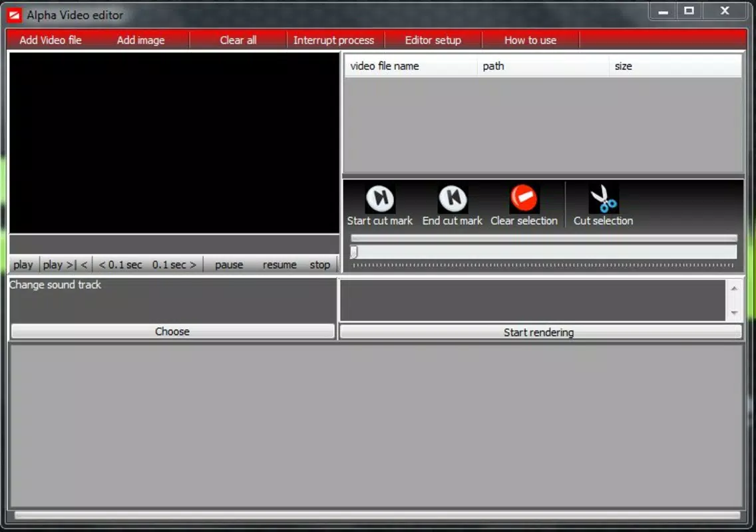
Task: Click the play button
Action: [x=23, y=265]
